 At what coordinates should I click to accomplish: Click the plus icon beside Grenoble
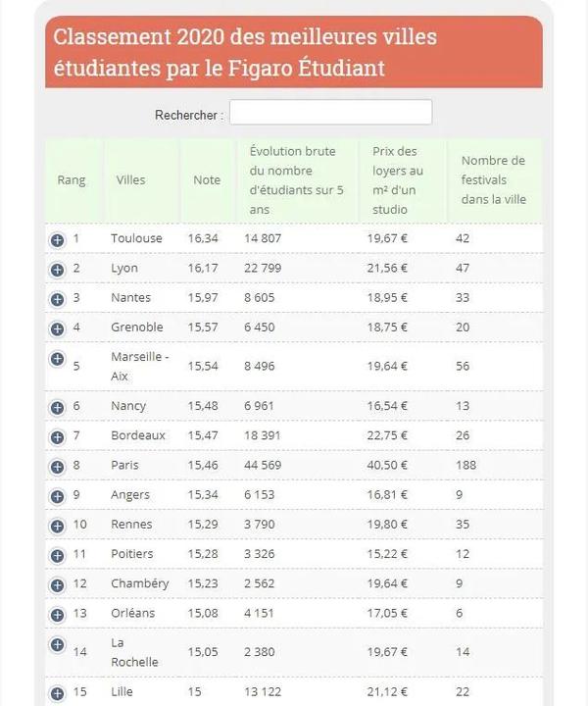pos(57,328)
